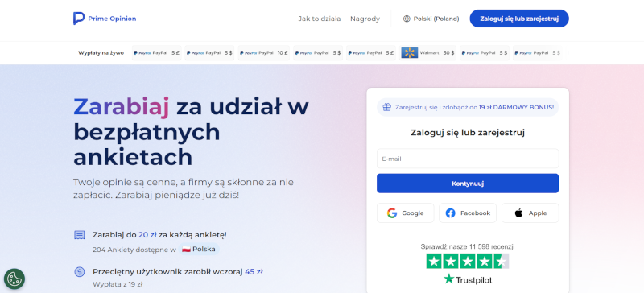Click the Prime Opinion logo icon

click(79, 19)
